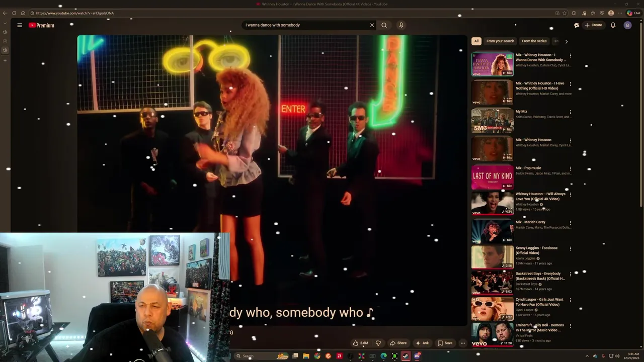The height and width of the screenshot is (362, 644).
Task: Open options for Kenny Loggins Footloose
Action: click(x=570, y=248)
